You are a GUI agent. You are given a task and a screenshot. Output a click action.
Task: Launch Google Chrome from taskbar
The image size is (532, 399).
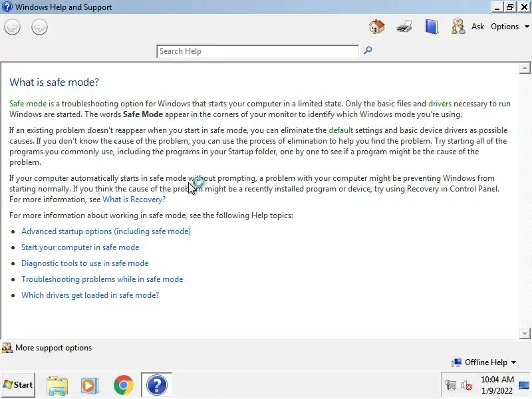coord(124,385)
